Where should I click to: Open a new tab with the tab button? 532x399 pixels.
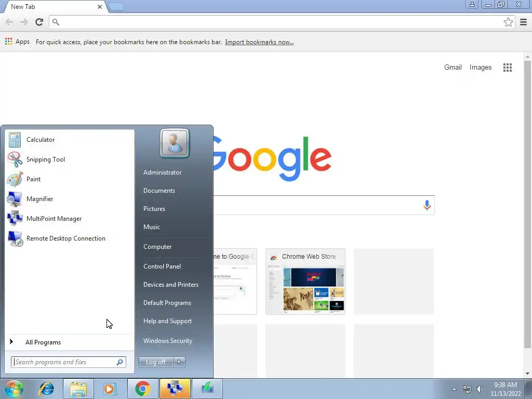(116, 7)
